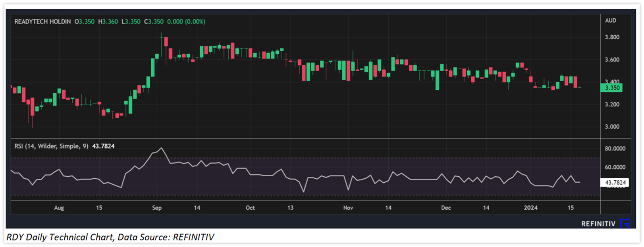
Task: Click the Sep date axis label
Action: point(157,208)
